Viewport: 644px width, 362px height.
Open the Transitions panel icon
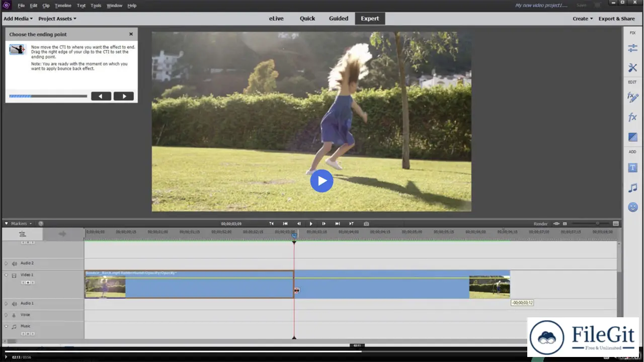pyautogui.click(x=632, y=137)
